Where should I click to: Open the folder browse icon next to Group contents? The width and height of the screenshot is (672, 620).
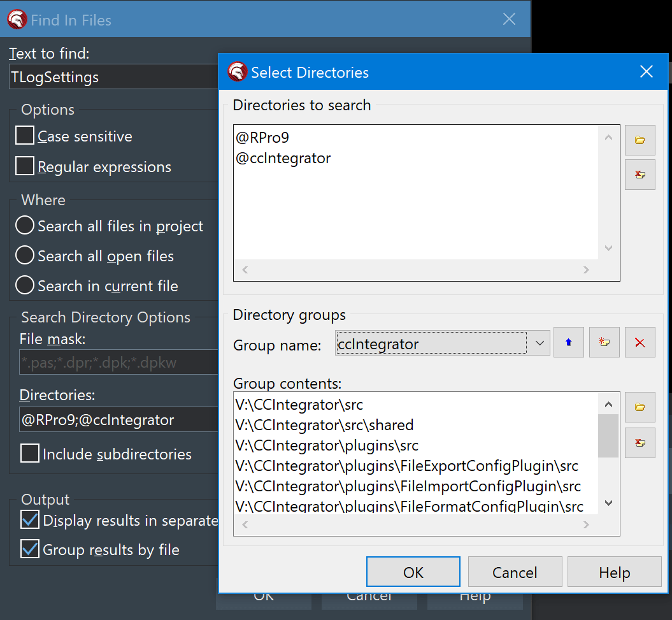[640, 407]
